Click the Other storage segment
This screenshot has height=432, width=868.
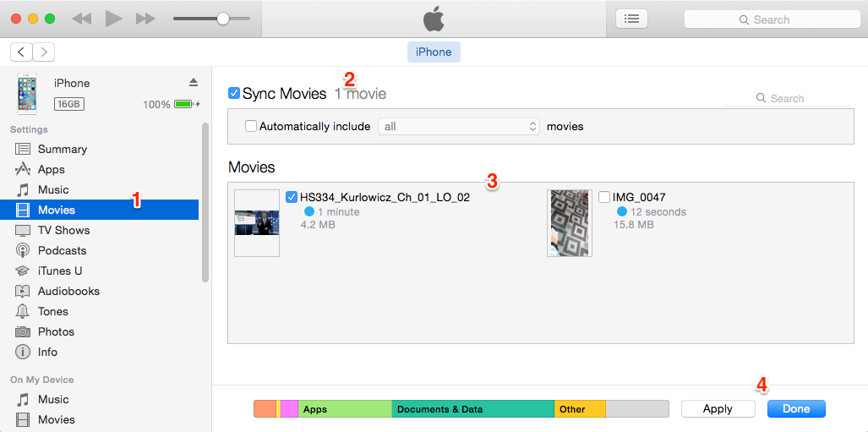pos(580,409)
